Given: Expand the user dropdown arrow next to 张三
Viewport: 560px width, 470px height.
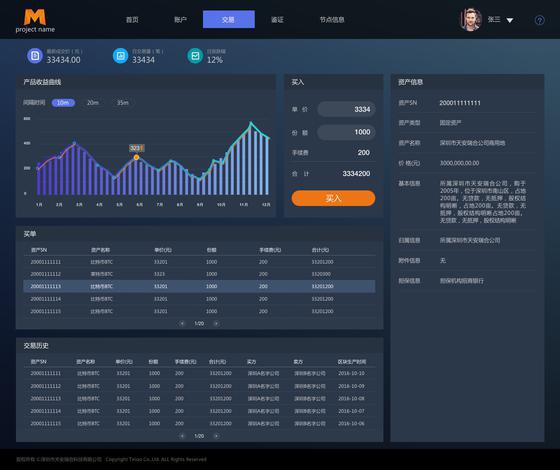Looking at the screenshot, I should [510, 20].
